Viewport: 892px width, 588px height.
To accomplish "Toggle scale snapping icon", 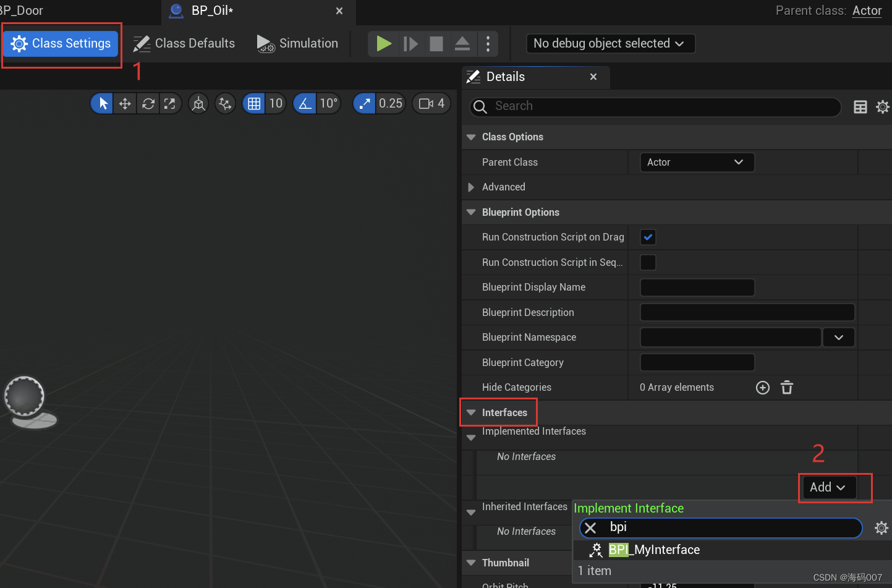I will (365, 103).
